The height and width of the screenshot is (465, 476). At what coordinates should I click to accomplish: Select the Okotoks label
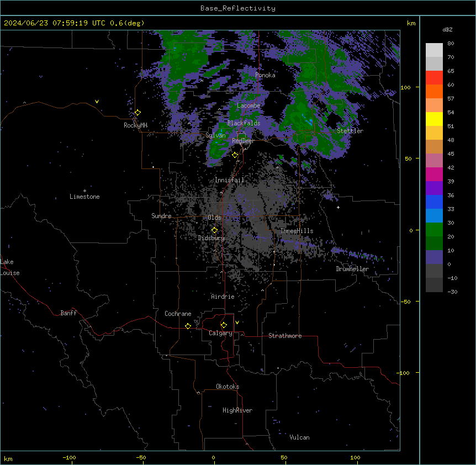[228, 387]
